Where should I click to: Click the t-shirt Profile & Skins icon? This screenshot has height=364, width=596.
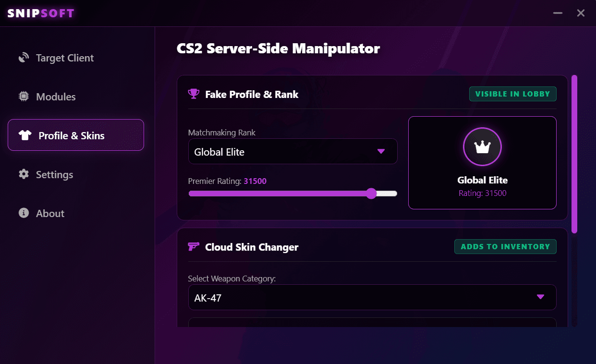[x=25, y=135]
